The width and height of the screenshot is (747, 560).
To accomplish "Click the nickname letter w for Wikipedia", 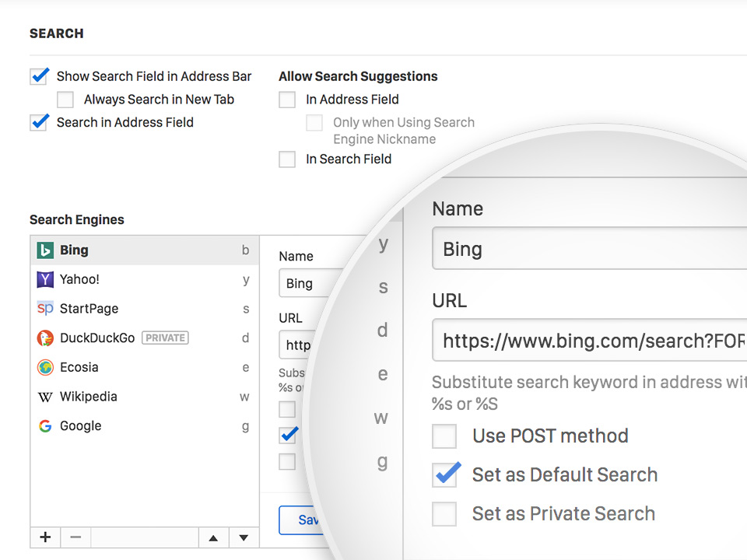I will tap(244, 397).
